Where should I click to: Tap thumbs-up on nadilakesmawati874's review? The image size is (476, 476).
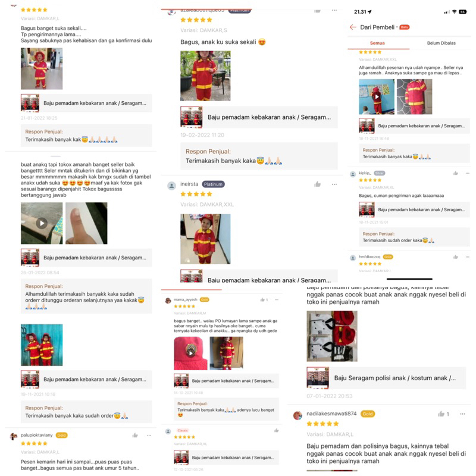coord(441,414)
